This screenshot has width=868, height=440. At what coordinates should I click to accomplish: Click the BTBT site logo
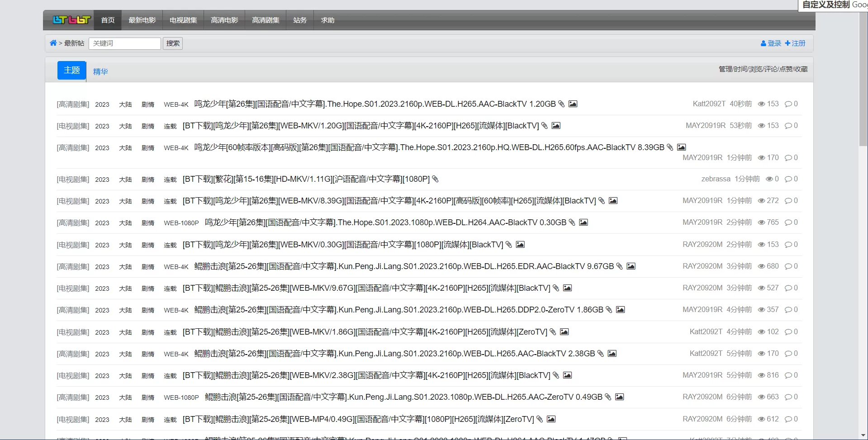click(x=71, y=20)
